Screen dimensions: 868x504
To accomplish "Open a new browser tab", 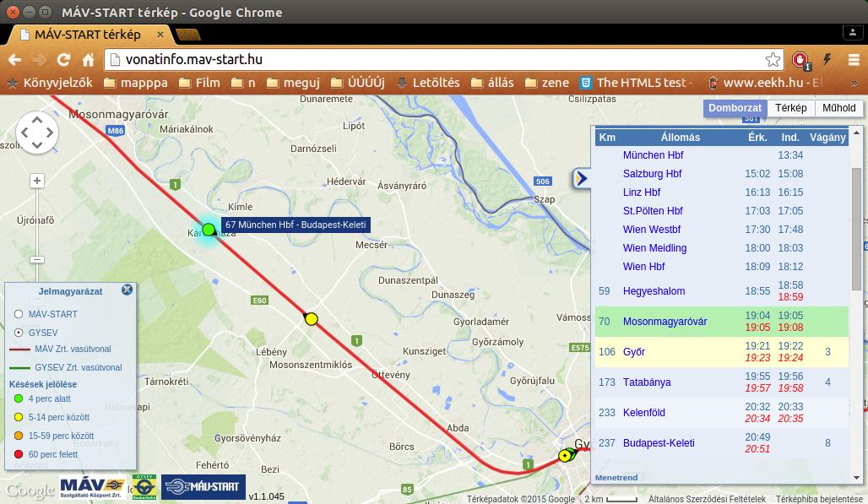I will [x=187, y=35].
